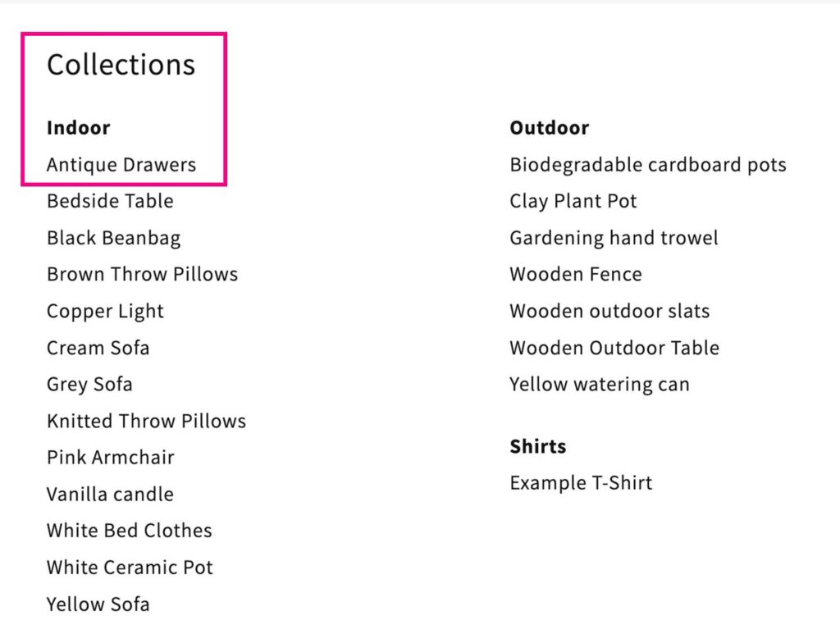
Task: Visit the Vanilla candle link
Action: (110, 494)
